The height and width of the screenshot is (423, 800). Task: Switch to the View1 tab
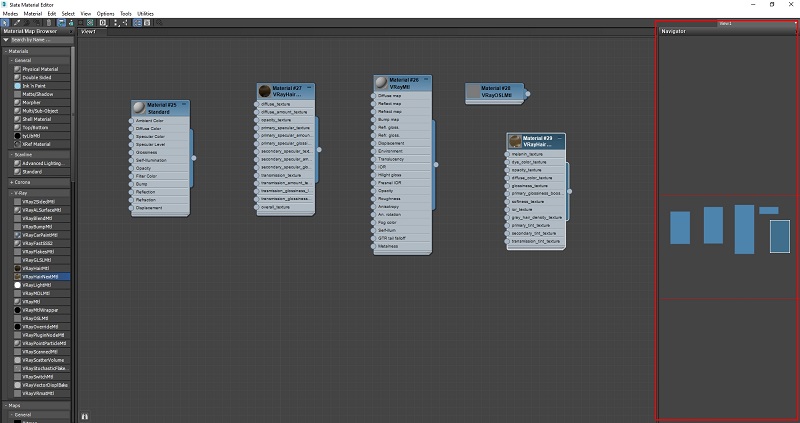88,32
